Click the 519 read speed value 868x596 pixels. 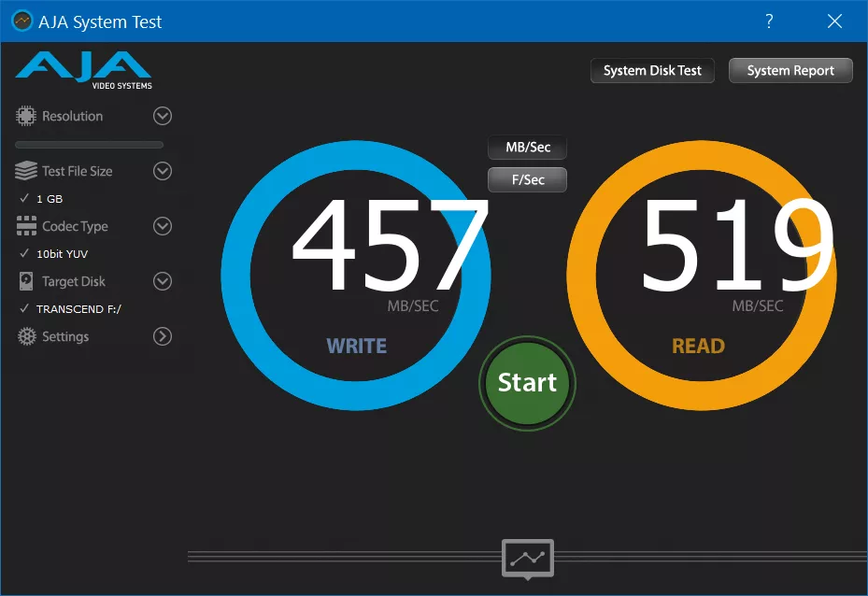pos(737,245)
